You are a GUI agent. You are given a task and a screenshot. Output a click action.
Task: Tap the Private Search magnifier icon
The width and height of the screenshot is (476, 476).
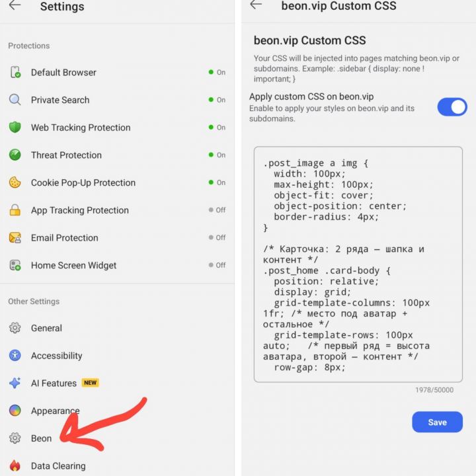[15, 100]
